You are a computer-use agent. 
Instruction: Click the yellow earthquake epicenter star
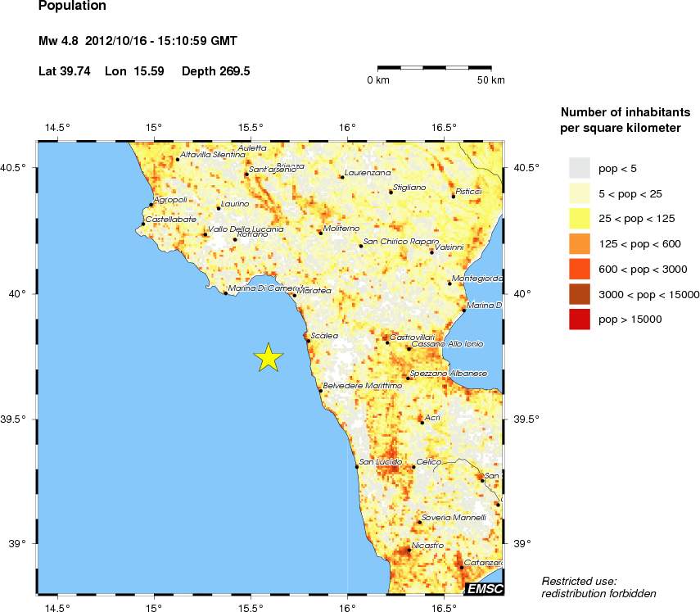269,357
